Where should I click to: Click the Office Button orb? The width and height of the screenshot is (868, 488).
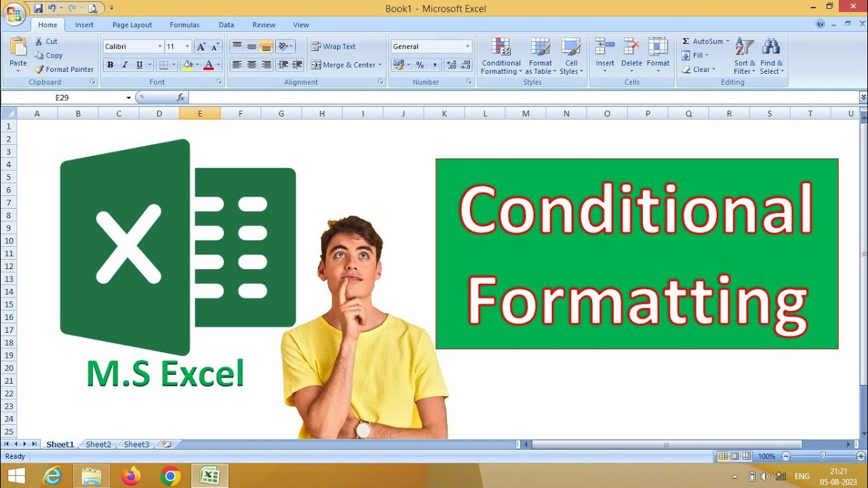(14, 14)
